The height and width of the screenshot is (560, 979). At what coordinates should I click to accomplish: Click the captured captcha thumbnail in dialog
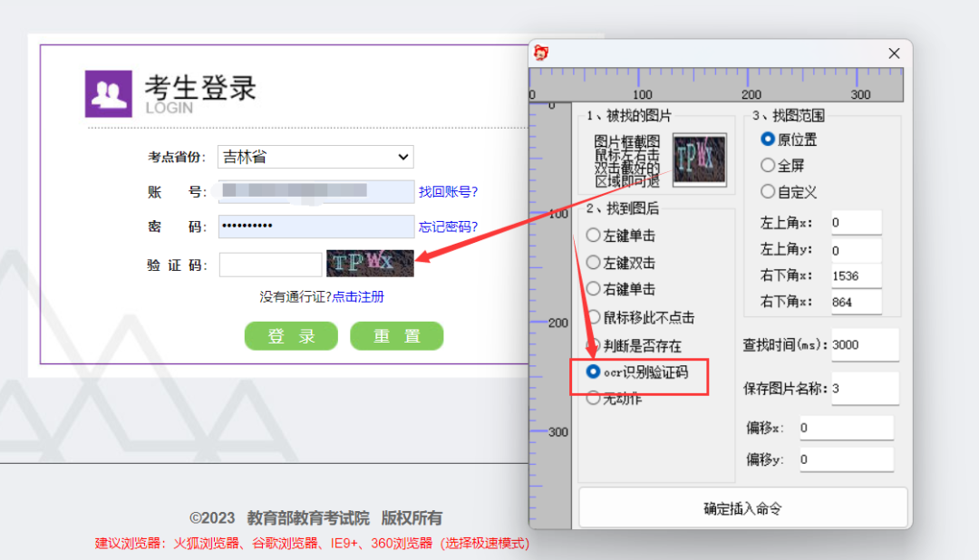(x=699, y=161)
